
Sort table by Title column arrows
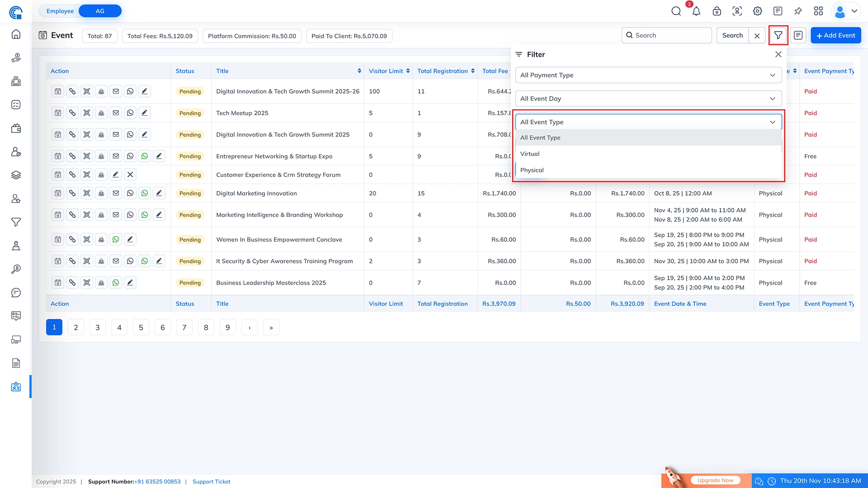coord(359,71)
